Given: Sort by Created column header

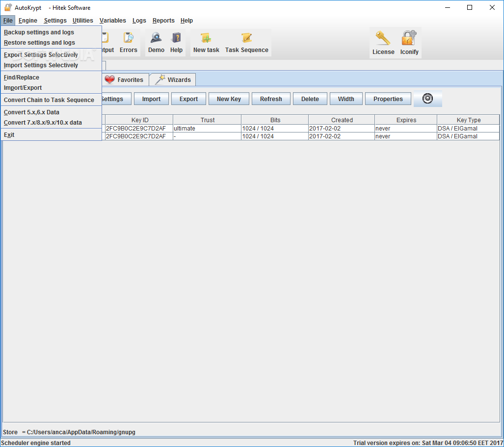Looking at the screenshot, I should (x=342, y=120).
